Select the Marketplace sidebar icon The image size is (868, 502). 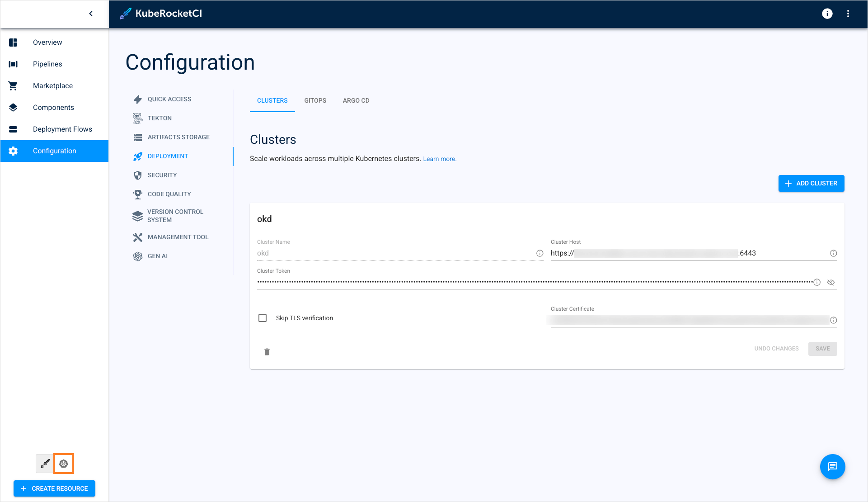click(13, 85)
